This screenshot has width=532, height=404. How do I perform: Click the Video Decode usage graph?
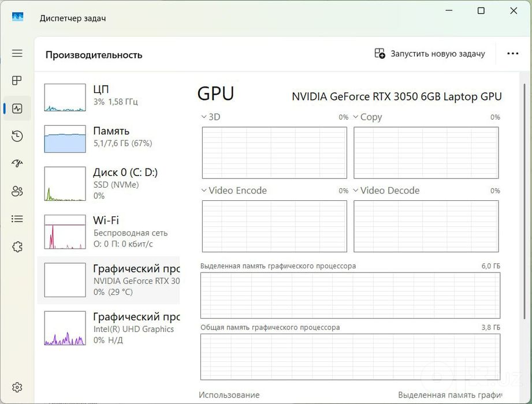pos(426,226)
